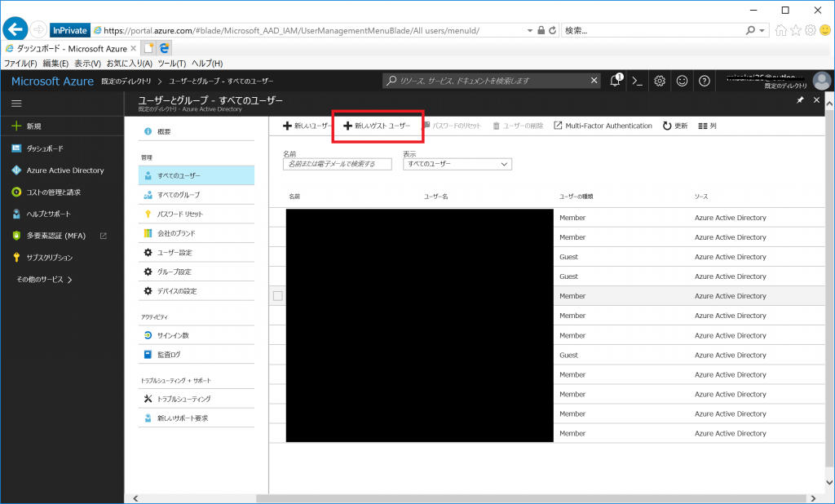835x504 pixels.
Task: Pin the blade with pin icon
Action: pyautogui.click(x=800, y=100)
